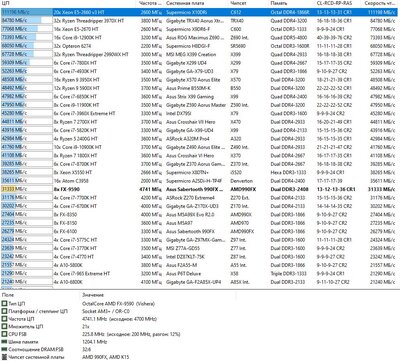
Task: Select the CPU icon for Частота ЦП
Action: (x=4, y=319)
